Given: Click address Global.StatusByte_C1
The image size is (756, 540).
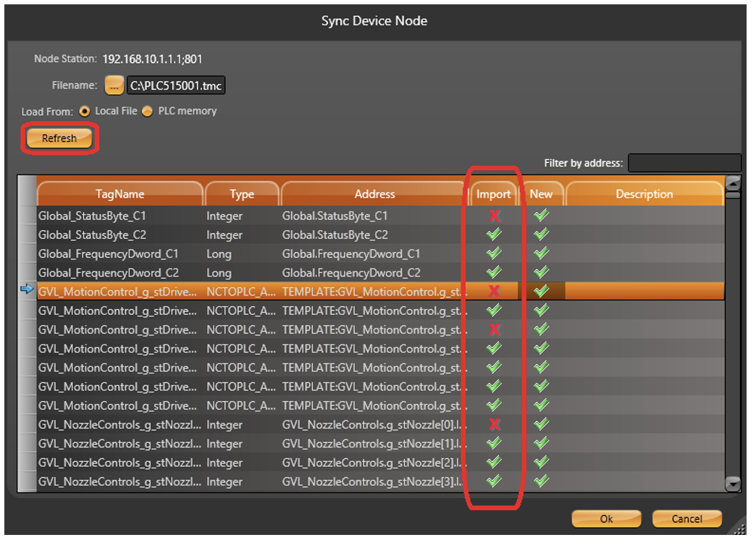Looking at the screenshot, I should coord(335,216).
